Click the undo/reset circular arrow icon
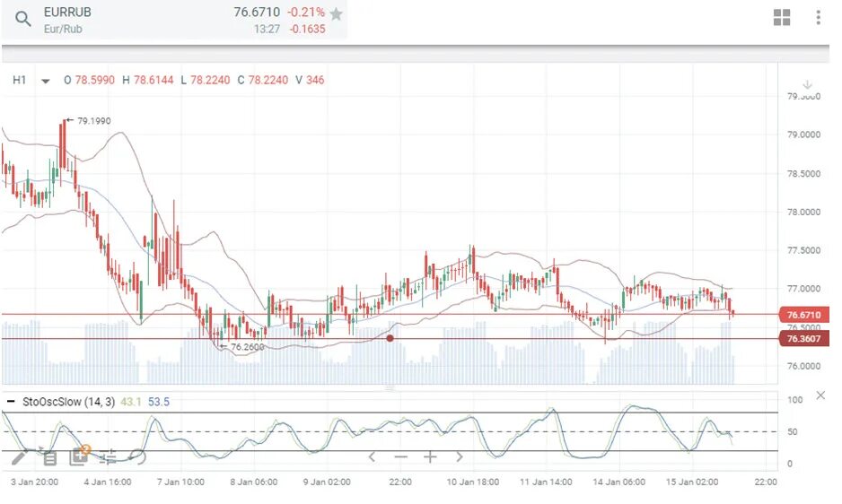The width and height of the screenshot is (842, 504). pos(138,456)
